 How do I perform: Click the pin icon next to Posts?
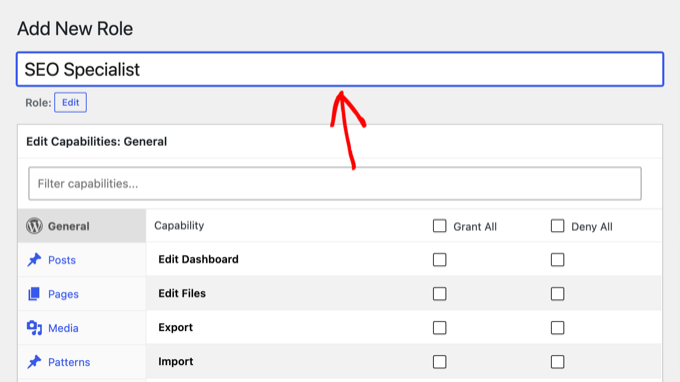click(x=34, y=260)
